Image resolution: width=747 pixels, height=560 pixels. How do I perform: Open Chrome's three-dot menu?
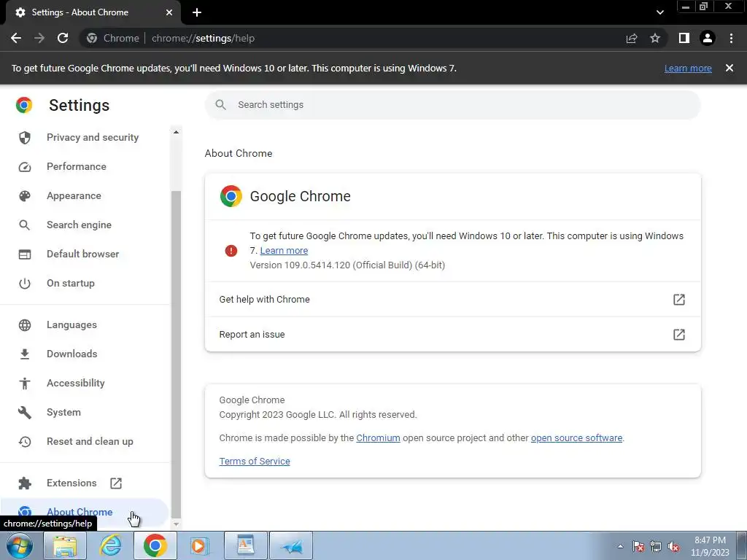[731, 38]
